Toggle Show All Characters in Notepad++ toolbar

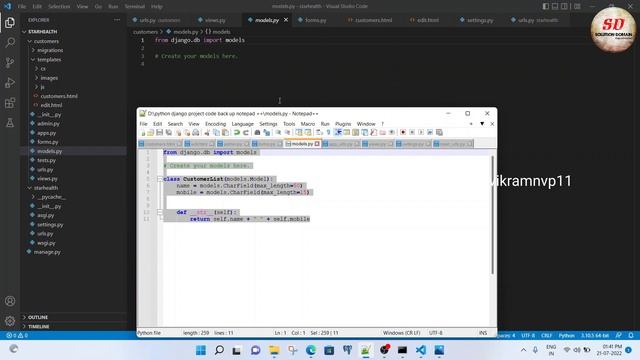click(x=328, y=132)
